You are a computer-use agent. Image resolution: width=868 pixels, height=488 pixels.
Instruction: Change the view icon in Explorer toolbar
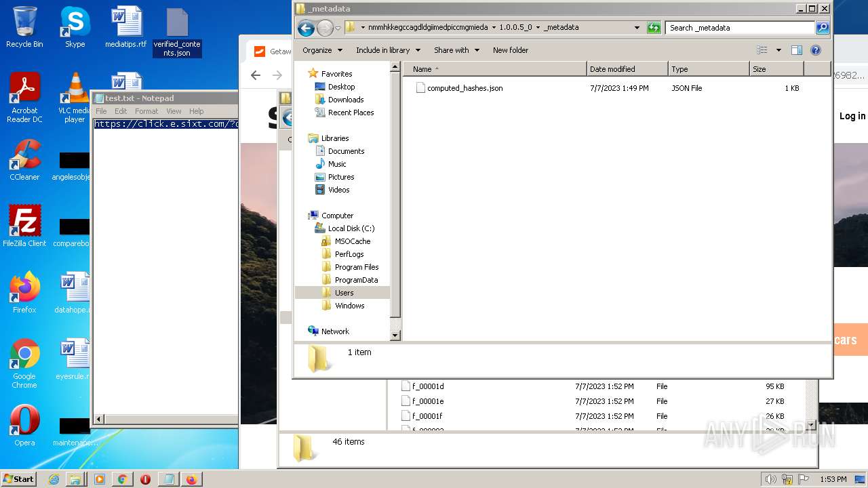[x=762, y=50]
